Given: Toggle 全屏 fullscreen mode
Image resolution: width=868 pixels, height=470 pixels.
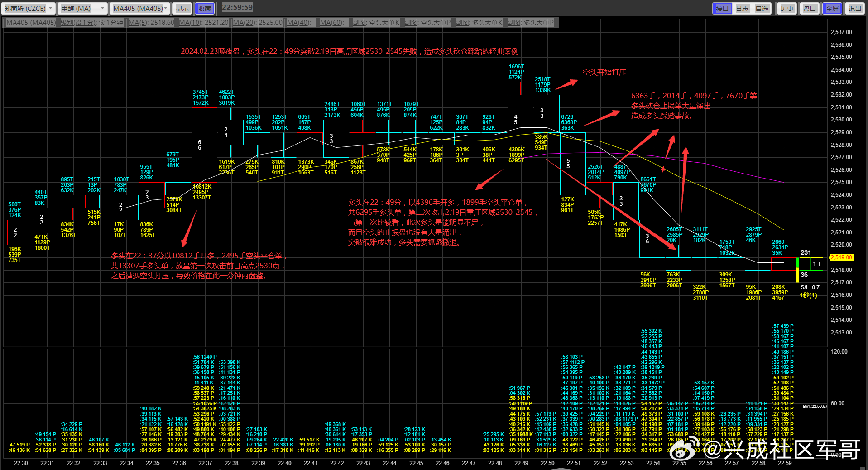Looking at the screenshot, I should 832,8.
